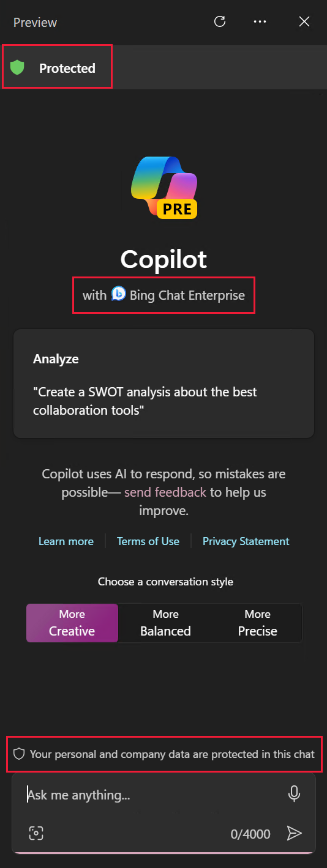
Task: Close the Copilot Preview pane
Action: pos(304,22)
